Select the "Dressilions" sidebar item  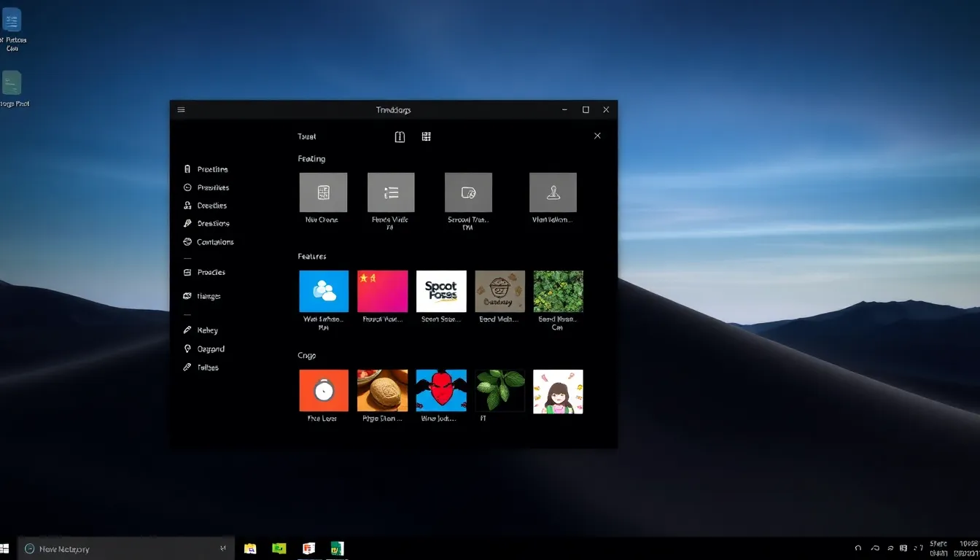tap(207, 224)
